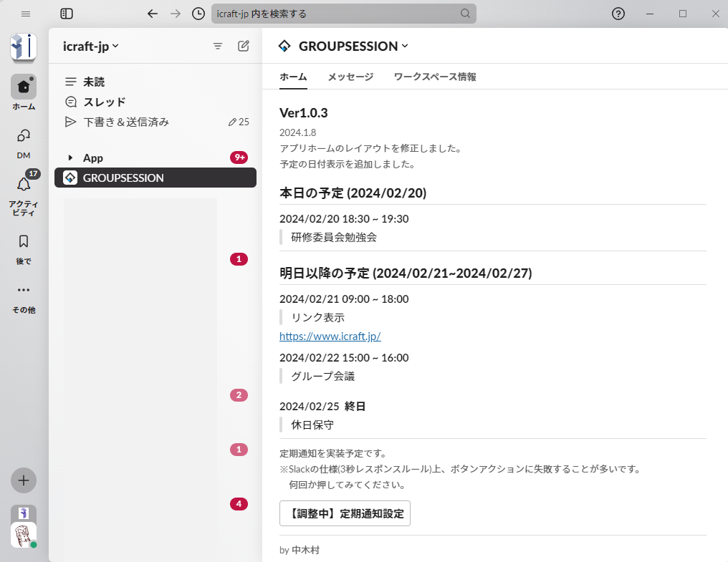Switch to the メッセージ tab

coord(350,77)
